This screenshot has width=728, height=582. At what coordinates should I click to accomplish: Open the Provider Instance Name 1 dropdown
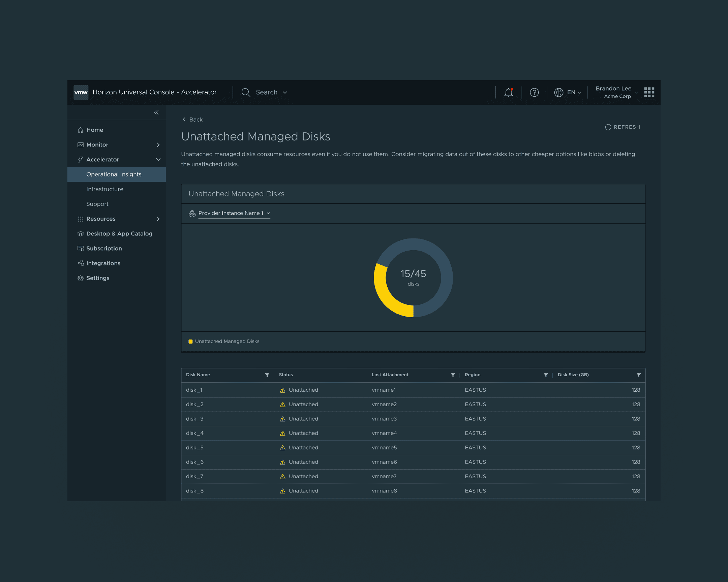tap(234, 213)
